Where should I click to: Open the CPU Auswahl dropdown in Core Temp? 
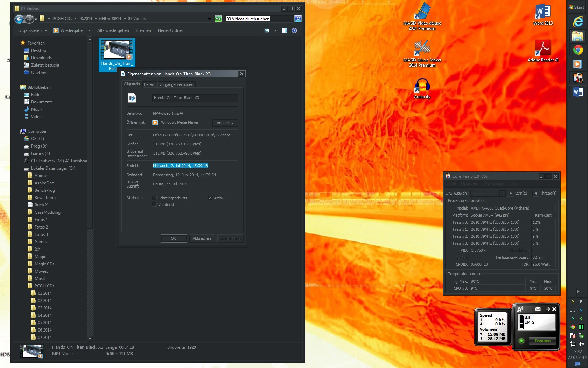502,193
